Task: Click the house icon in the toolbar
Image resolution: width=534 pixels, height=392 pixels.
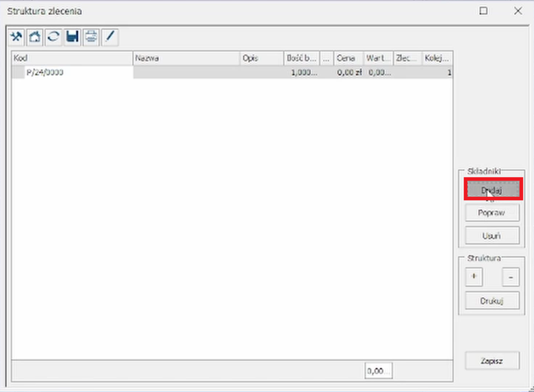Action: tap(35, 37)
